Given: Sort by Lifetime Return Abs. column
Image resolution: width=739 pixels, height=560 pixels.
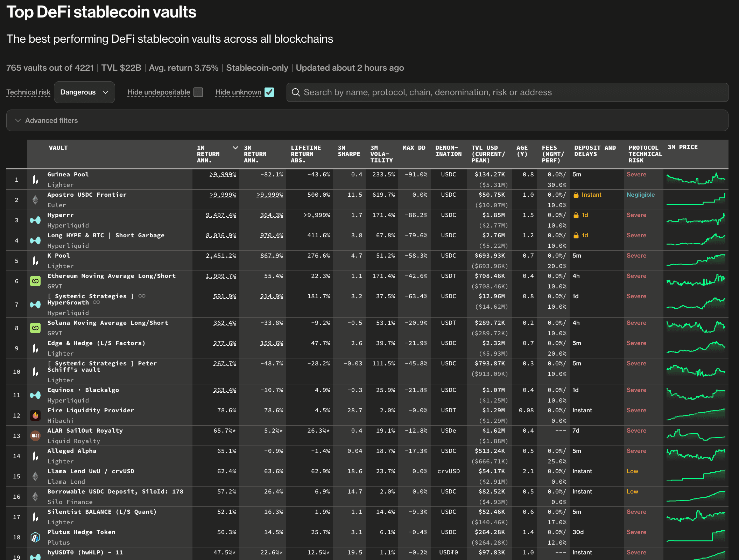Looking at the screenshot, I should coord(306,154).
